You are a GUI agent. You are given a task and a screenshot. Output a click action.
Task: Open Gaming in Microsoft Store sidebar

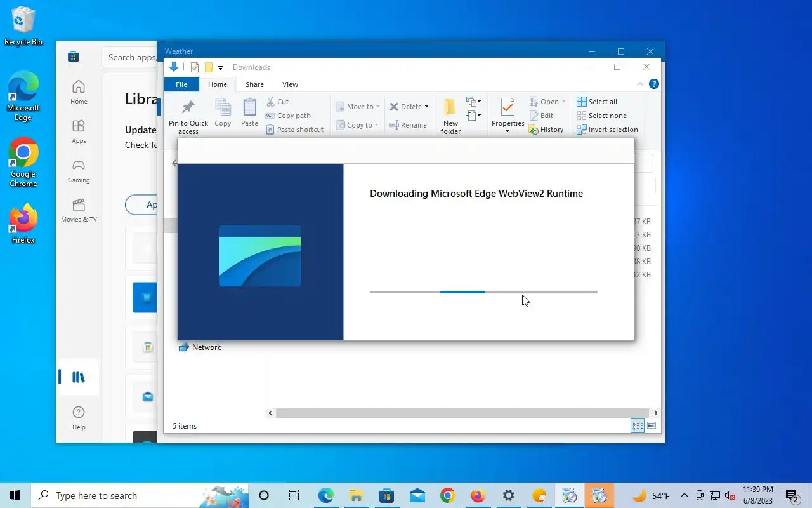tap(79, 171)
